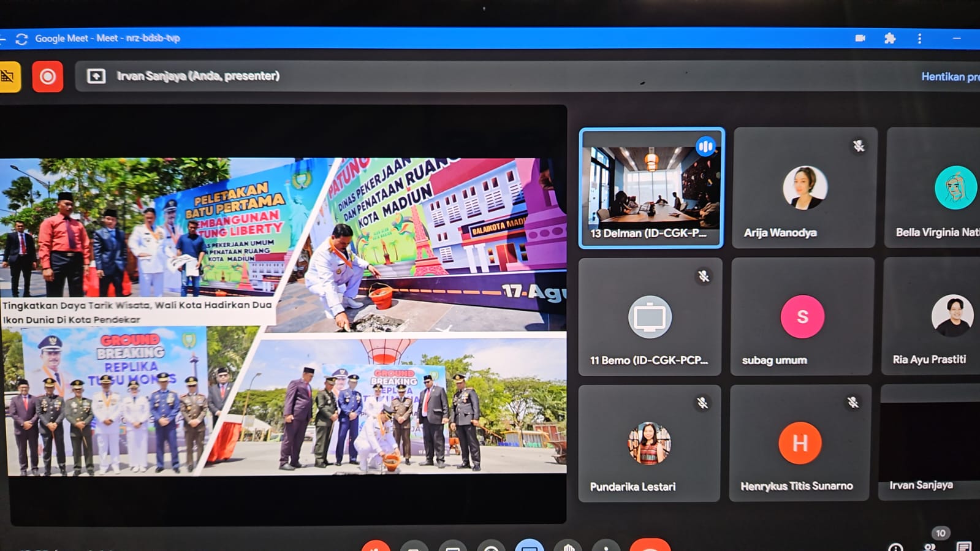
Task: Reload the Google Meet window
Action: tap(21, 39)
